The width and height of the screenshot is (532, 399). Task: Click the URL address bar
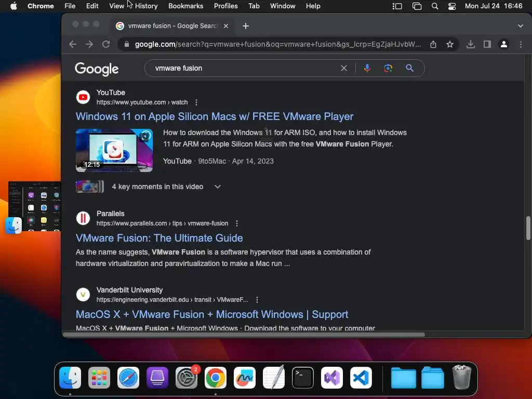tap(277, 44)
